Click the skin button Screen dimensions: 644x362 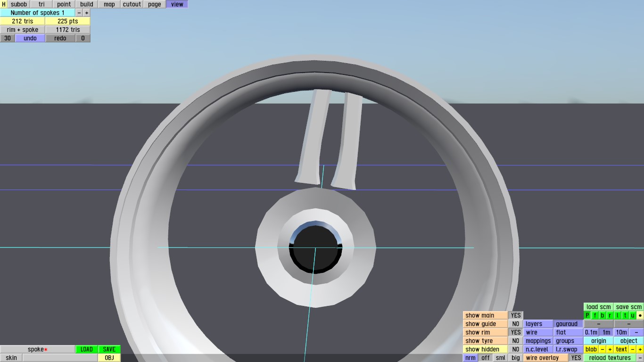pyautogui.click(x=11, y=358)
